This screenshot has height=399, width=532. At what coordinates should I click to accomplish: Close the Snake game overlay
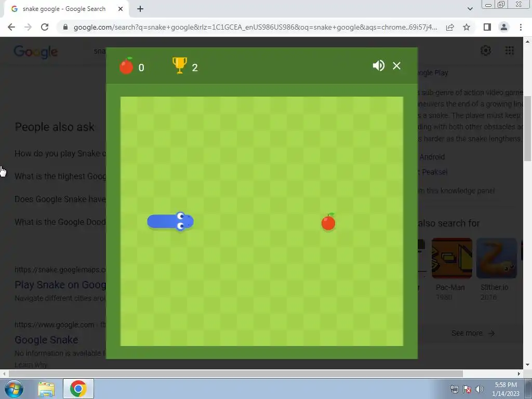pos(396,66)
